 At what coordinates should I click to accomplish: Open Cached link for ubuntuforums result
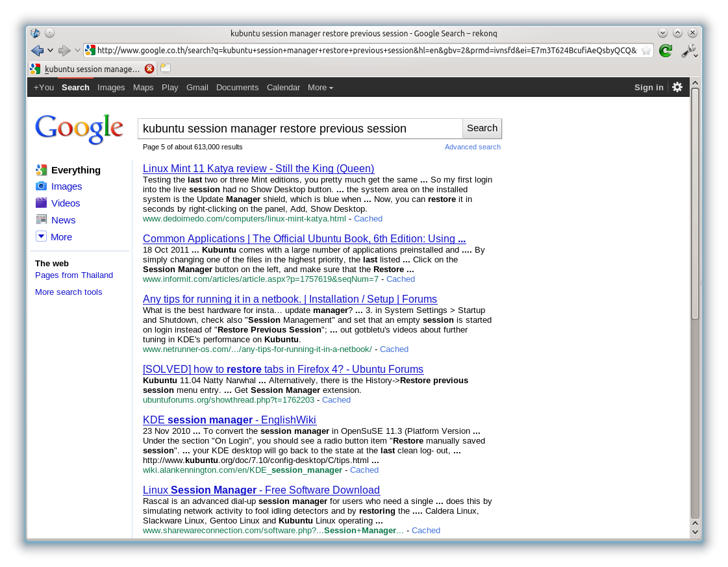(336, 400)
